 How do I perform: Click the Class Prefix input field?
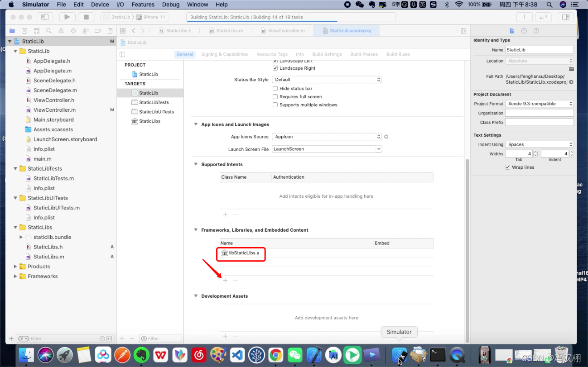[x=540, y=123]
